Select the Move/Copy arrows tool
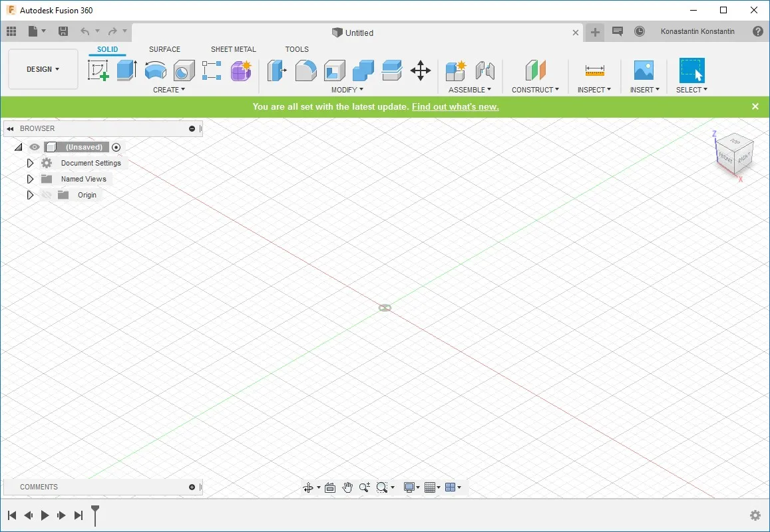Image resolution: width=770 pixels, height=532 pixels. pos(421,70)
